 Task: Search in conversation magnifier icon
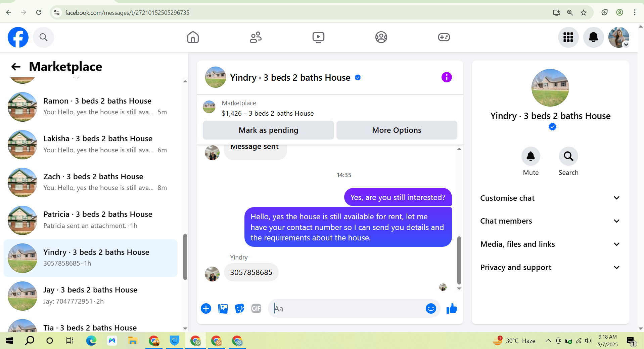tap(568, 156)
